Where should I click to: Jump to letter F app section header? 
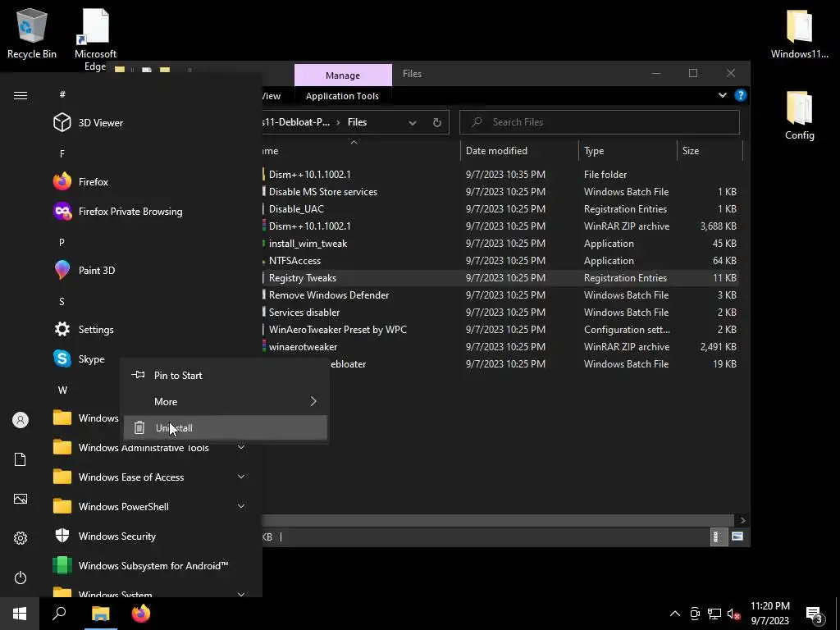coord(62,153)
